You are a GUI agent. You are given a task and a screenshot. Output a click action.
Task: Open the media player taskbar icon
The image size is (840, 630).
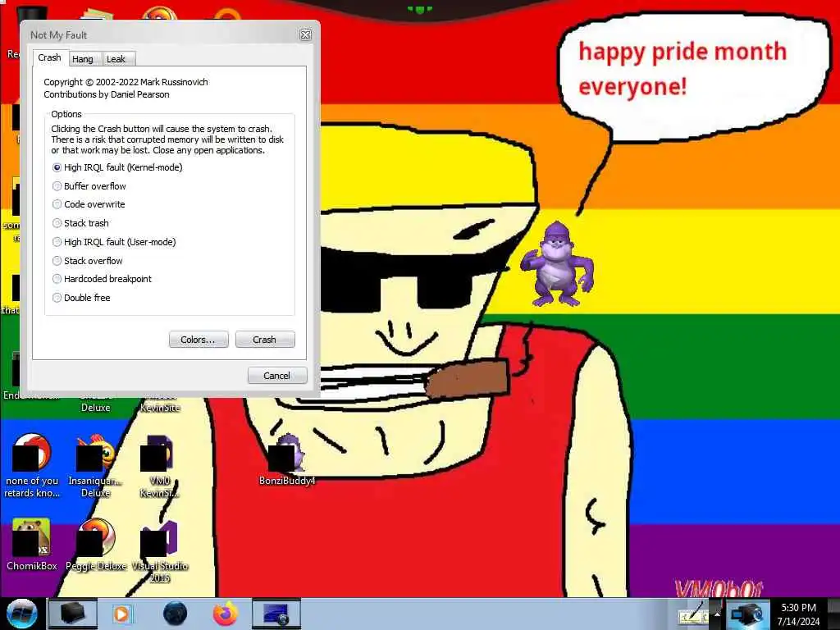[121, 614]
